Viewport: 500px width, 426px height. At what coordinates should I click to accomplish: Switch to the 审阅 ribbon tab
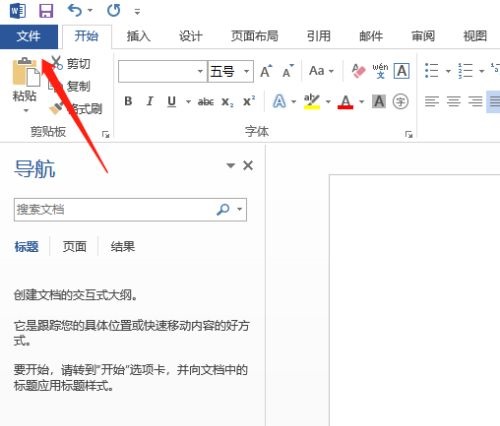pos(423,36)
